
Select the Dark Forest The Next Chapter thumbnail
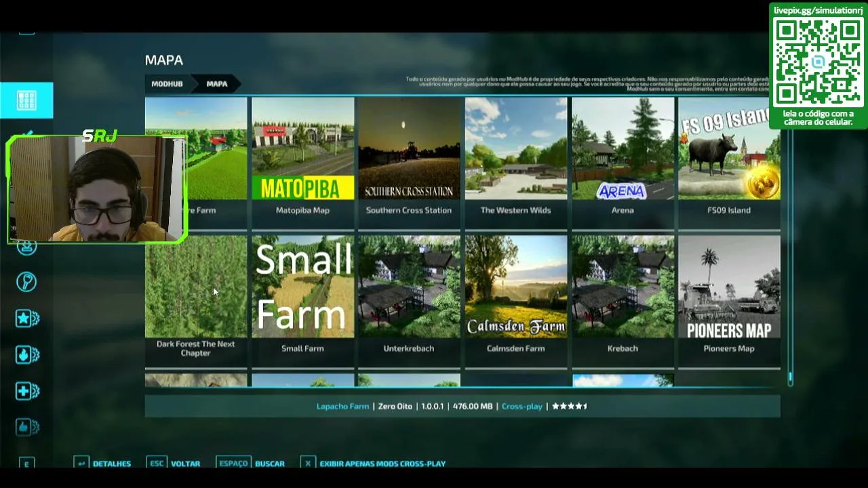(x=196, y=287)
